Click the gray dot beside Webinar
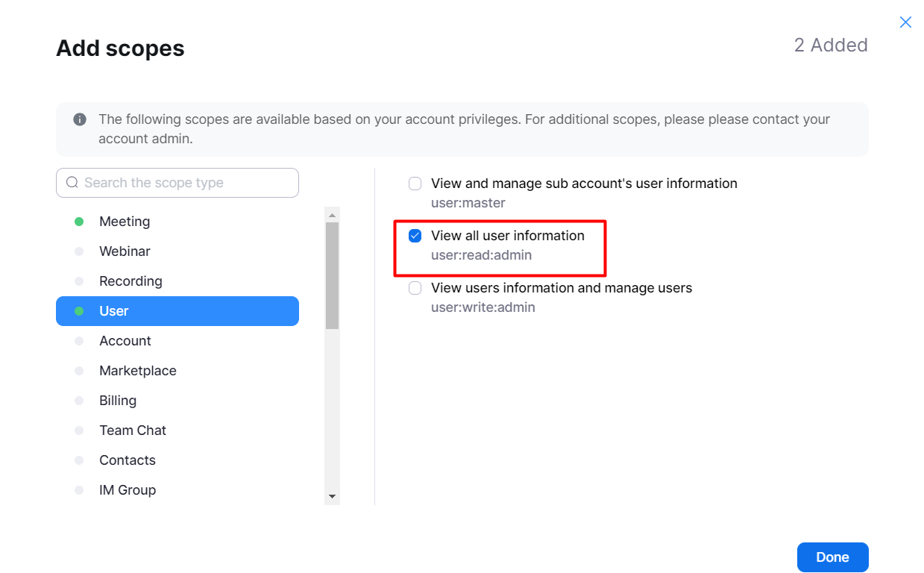Viewport: 924px width, 573px height. click(x=79, y=251)
